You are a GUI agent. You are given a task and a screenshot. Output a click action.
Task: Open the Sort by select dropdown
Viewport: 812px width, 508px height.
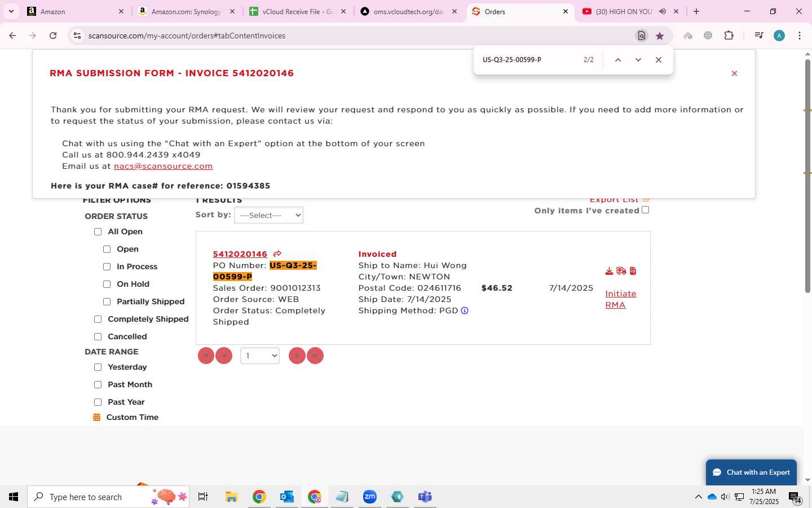268,215
